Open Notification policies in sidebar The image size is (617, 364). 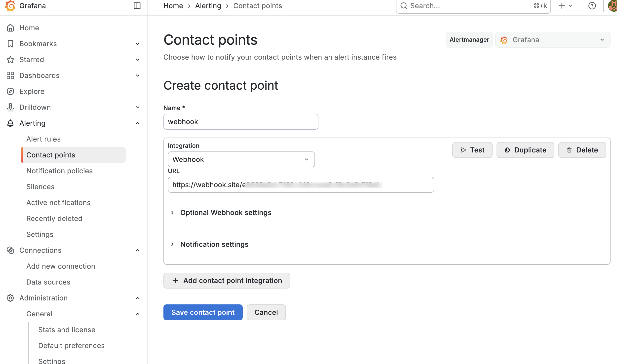click(x=59, y=171)
